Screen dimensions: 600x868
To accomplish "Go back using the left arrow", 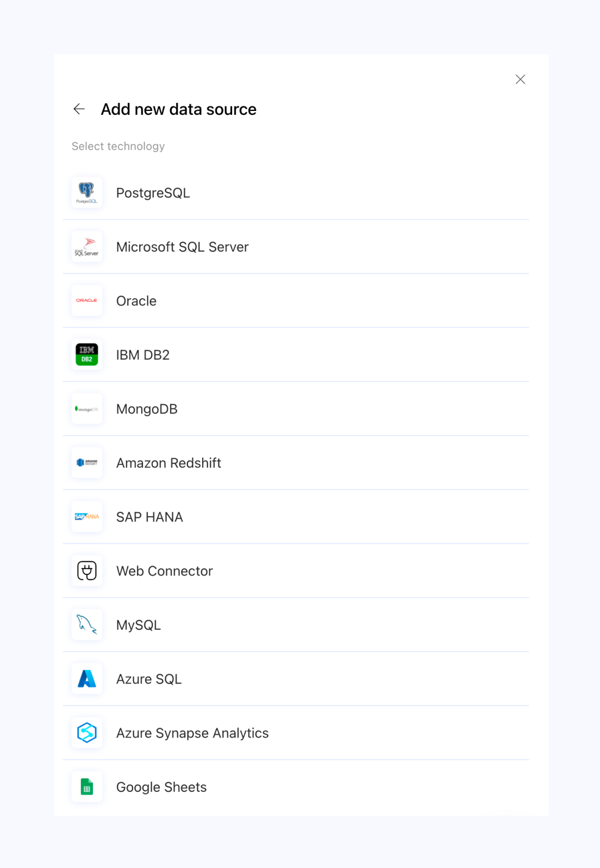I will coord(79,109).
